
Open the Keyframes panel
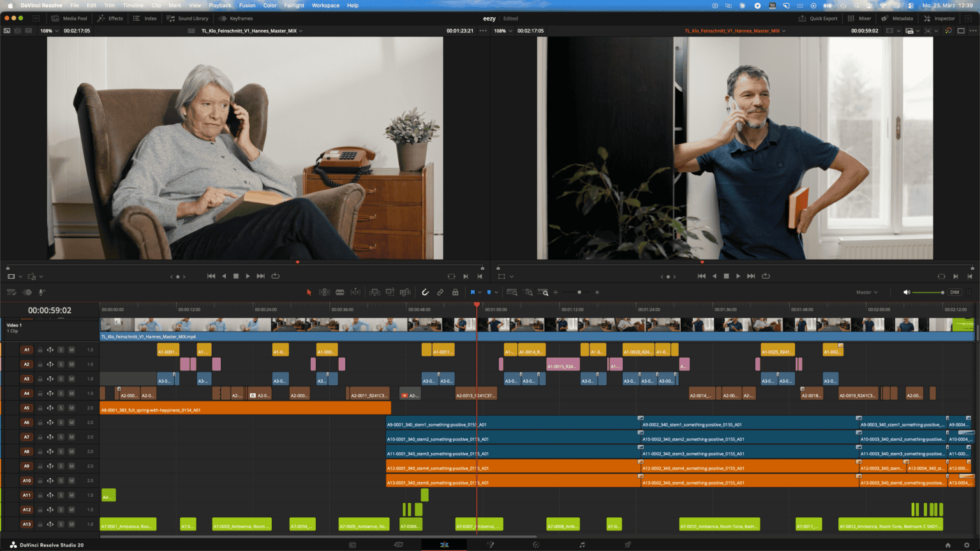[x=236, y=18]
